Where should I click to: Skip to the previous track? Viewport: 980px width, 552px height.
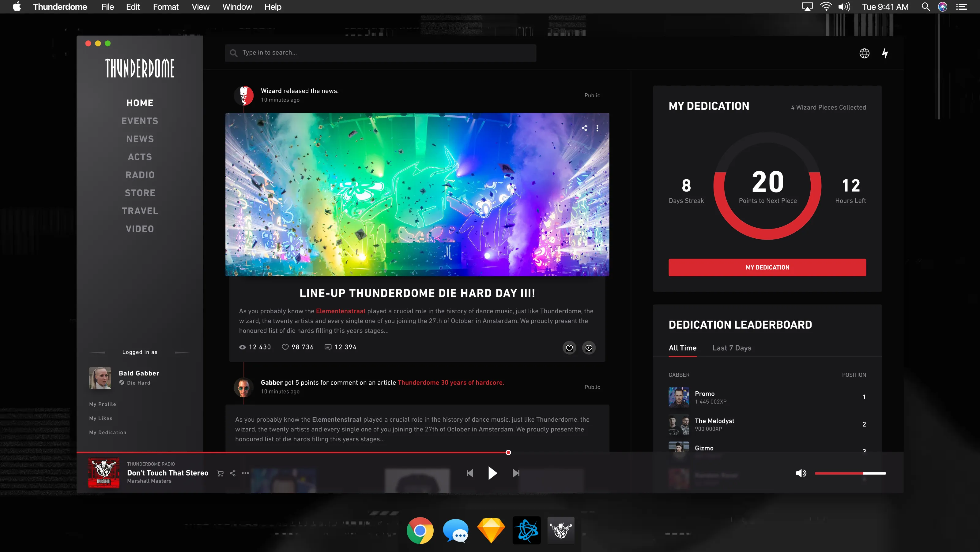click(x=470, y=473)
